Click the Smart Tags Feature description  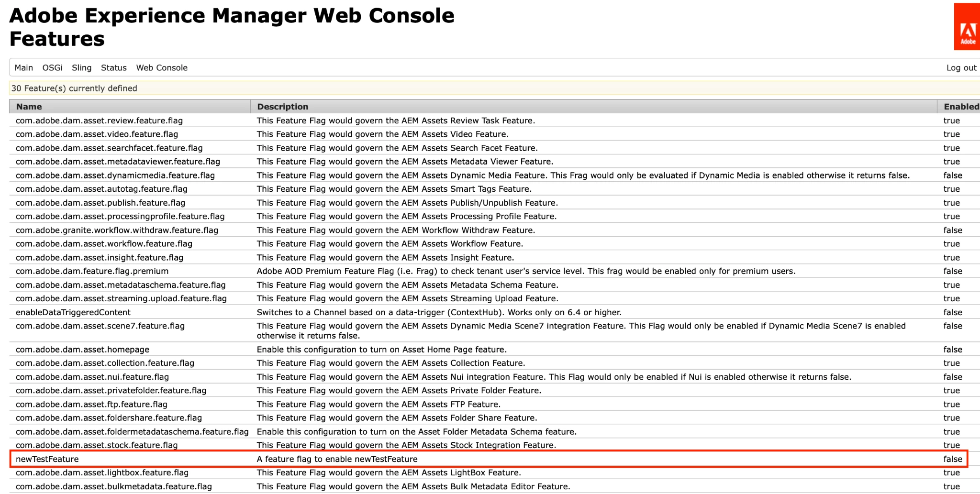pyautogui.click(x=394, y=189)
